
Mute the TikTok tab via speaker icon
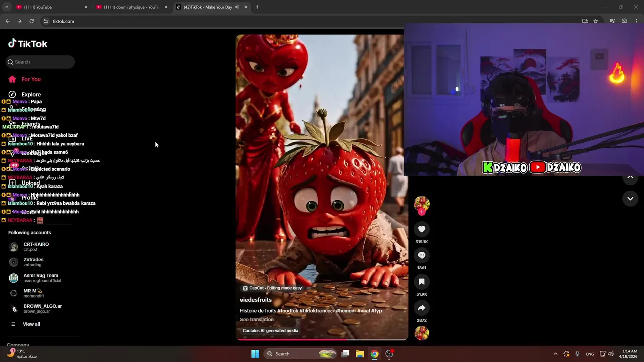[237, 7]
